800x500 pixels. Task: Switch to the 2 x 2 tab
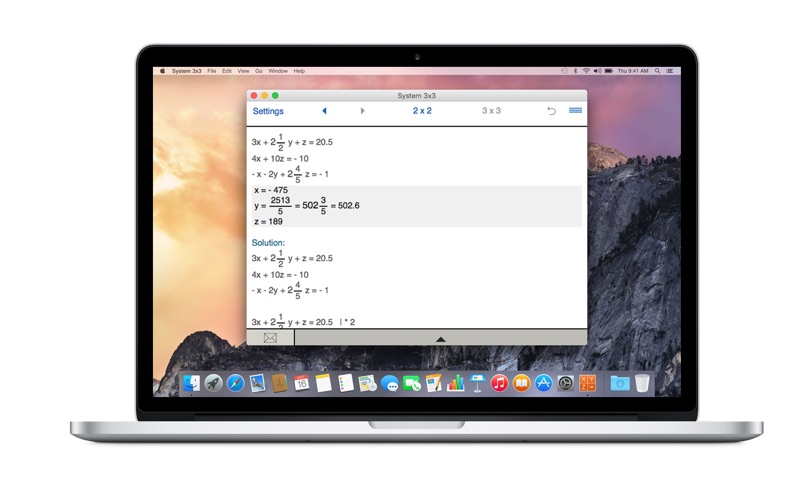[x=422, y=111]
